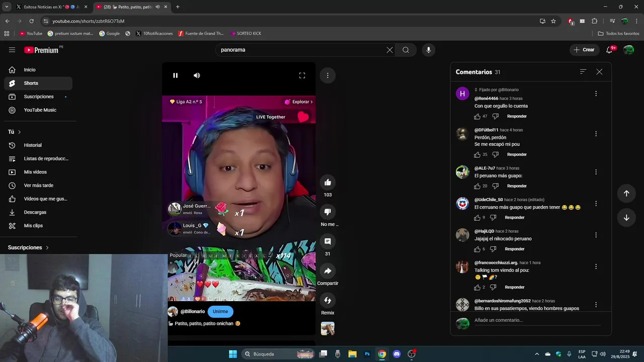Reply to @DFútbol11's comment
The width and height of the screenshot is (644, 362).
[517, 154]
